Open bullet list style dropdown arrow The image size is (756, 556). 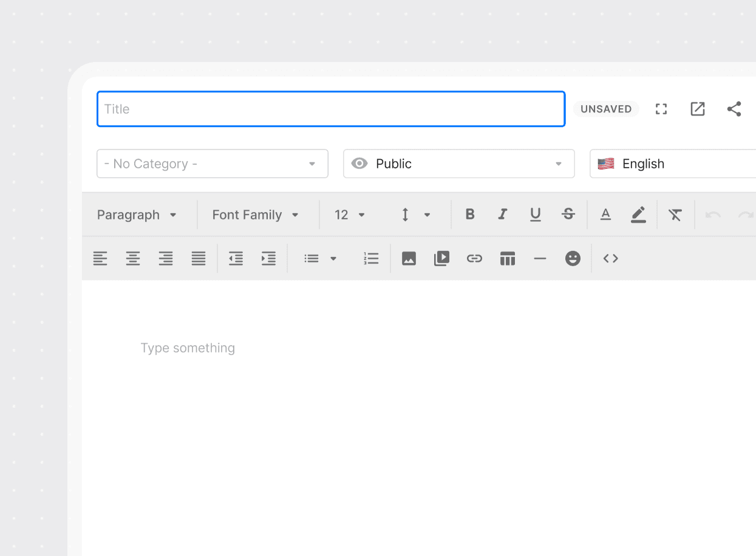click(333, 258)
